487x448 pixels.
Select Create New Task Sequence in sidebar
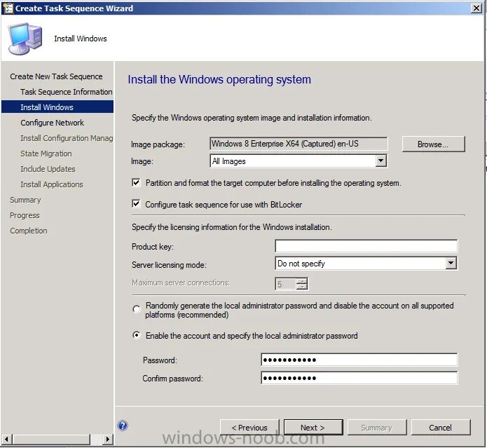pos(56,76)
